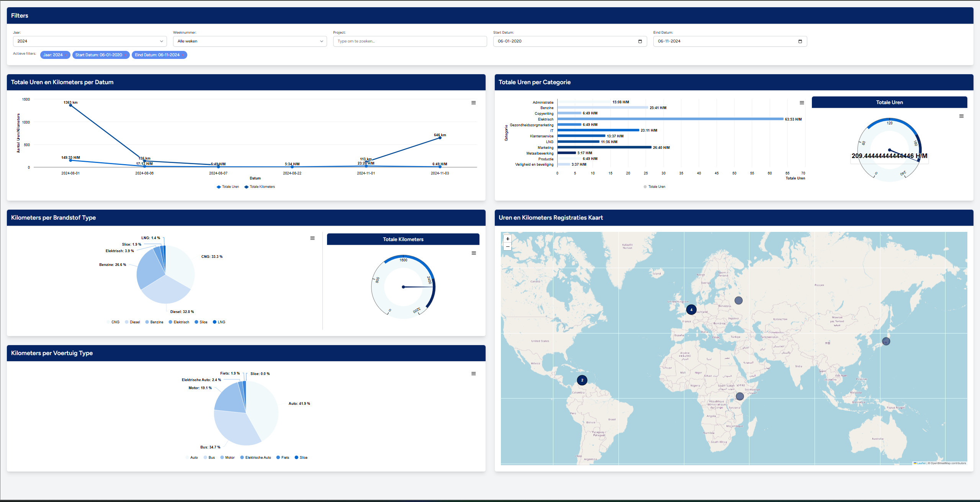Click the Benzine 25:41 H/M bar
980x502 pixels.
coord(603,108)
